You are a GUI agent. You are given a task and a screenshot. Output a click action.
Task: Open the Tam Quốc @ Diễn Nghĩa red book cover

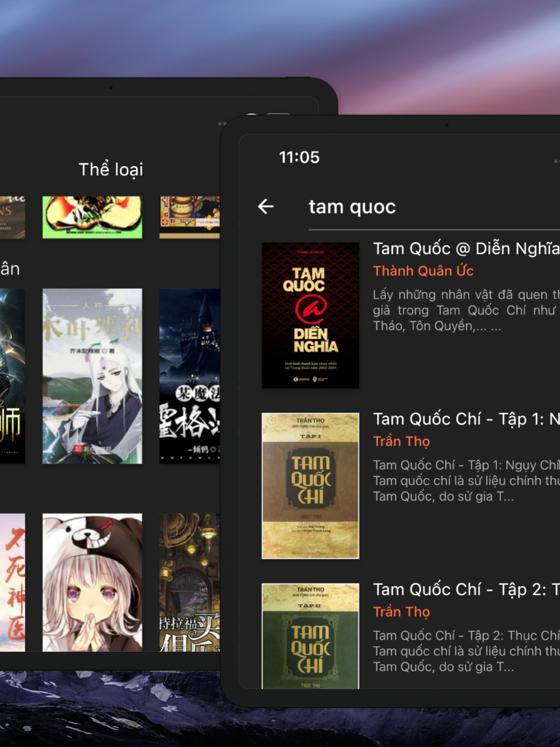pyautogui.click(x=310, y=315)
